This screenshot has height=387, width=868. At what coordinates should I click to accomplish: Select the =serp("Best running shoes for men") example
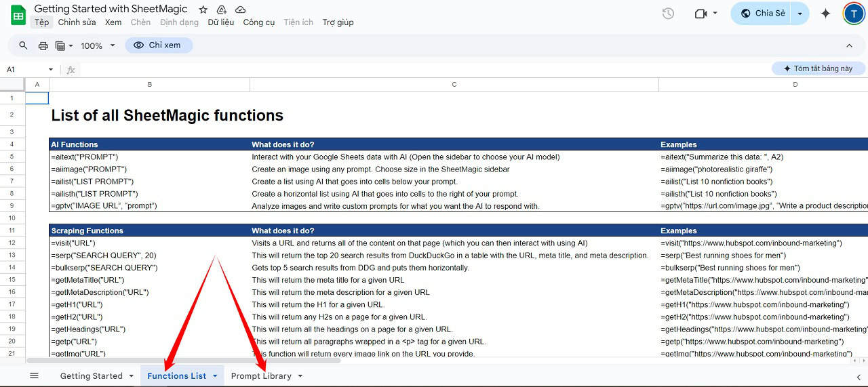(764, 256)
